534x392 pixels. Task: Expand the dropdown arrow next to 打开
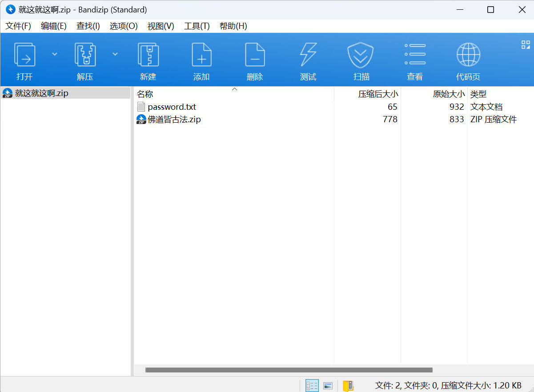[55, 54]
